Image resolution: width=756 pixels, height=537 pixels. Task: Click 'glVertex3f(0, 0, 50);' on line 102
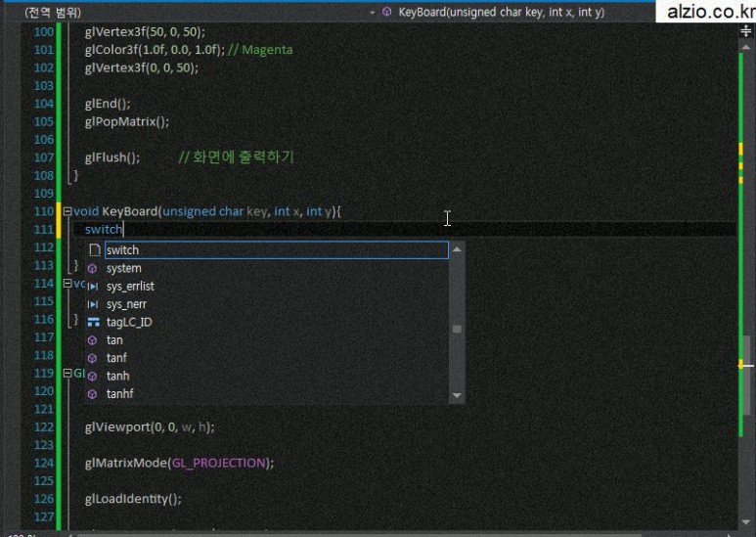coord(141,67)
